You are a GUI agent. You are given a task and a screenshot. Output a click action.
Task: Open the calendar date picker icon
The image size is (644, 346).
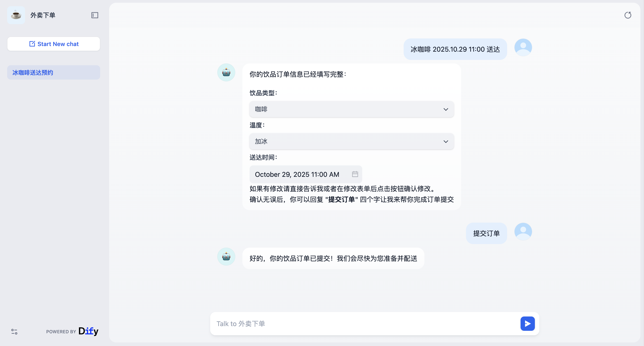click(x=355, y=174)
